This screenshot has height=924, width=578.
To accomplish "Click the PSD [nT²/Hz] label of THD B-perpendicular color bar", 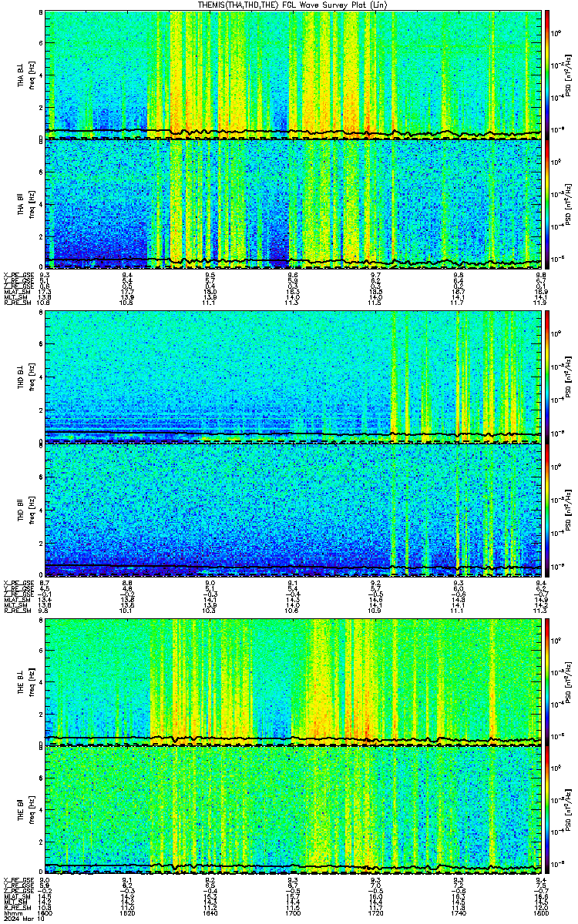I will (x=568, y=377).
